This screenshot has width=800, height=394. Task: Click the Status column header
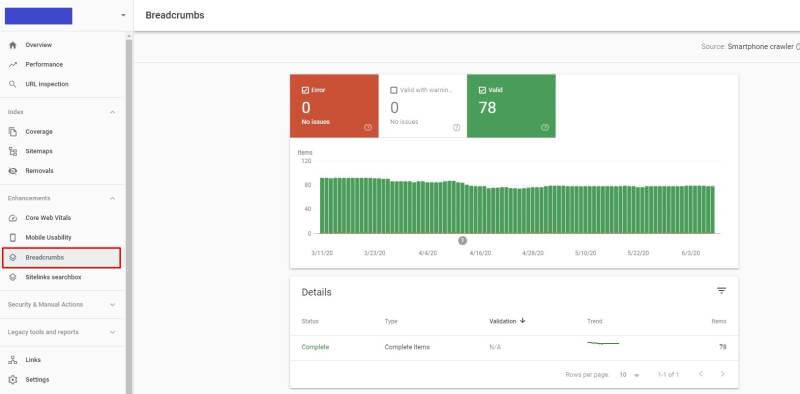pos(310,322)
